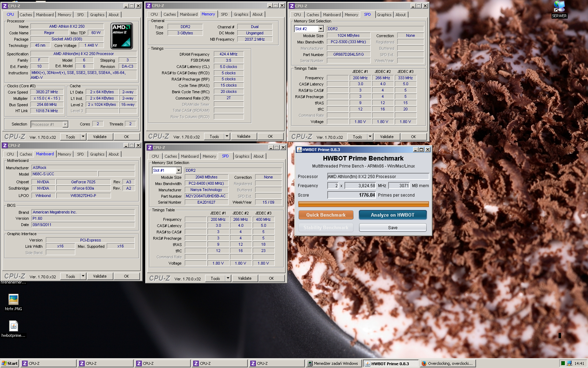Click Validate in Slot #1 SPD window

[x=245, y=278]
